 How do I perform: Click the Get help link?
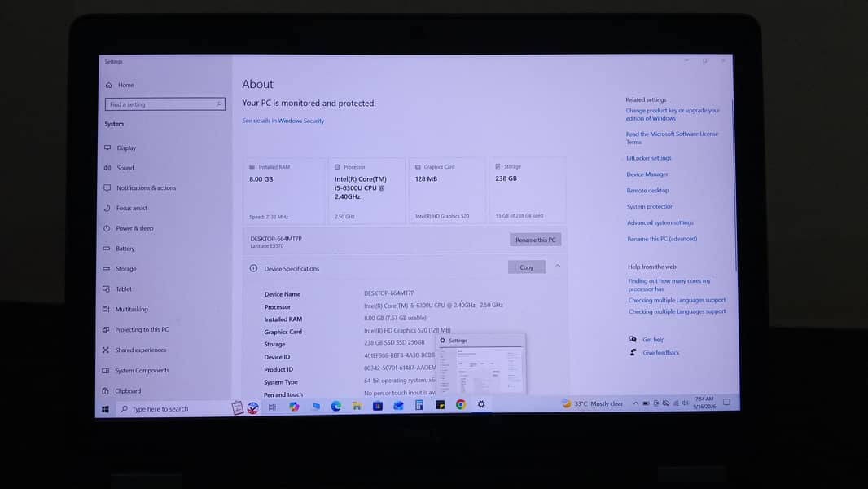pyautogui.click(x=653, y=340)
